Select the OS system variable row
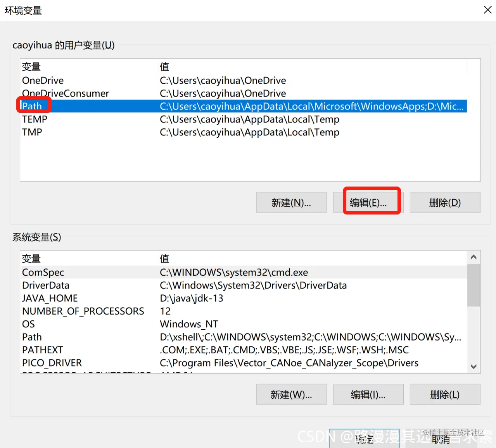This screenshot has width=496, height=448. [x=244, y=324]
